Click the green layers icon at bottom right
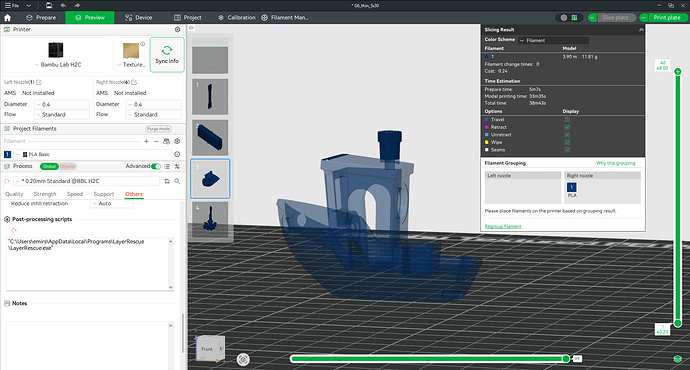This screenshot has height=370, width=690. (x=678, y=359)
